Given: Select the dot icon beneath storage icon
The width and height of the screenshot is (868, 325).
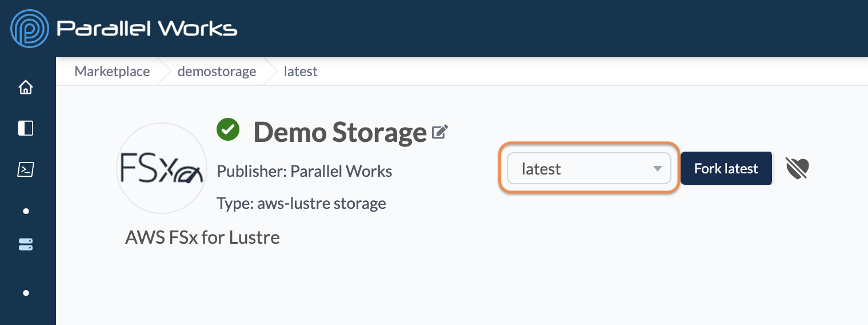Looking at the screenshot, I should pyautogui.click(x=26, y=293).
